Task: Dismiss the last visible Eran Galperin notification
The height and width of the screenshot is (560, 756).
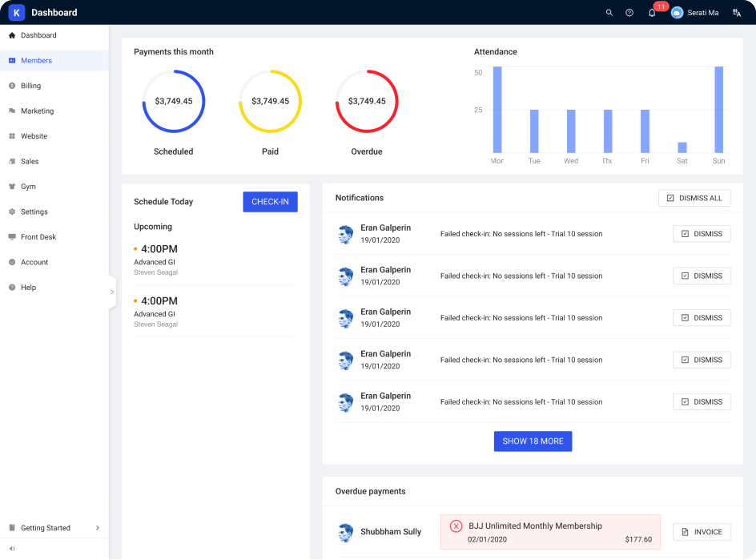Action: tap(702, 402)
